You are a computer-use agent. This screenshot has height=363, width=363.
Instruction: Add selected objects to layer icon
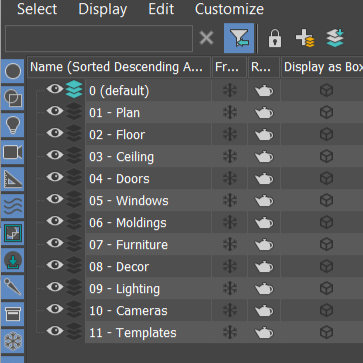[335, 38]
